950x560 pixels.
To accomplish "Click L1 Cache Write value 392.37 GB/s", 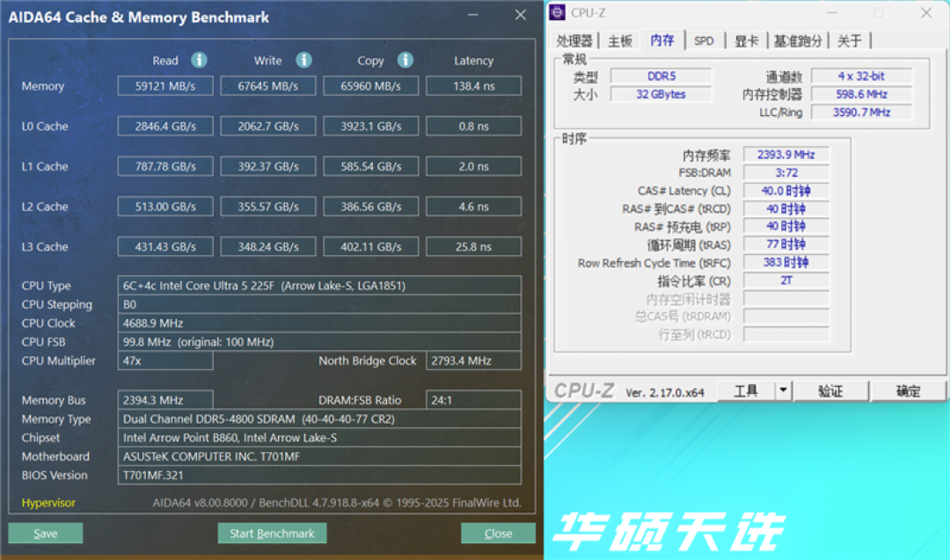I will click(x=267, y=166).
